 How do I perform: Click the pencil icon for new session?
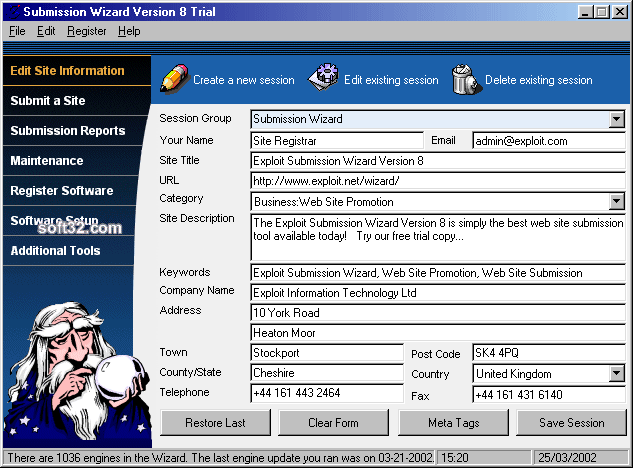pyautogui.click(x=174, y=78)
